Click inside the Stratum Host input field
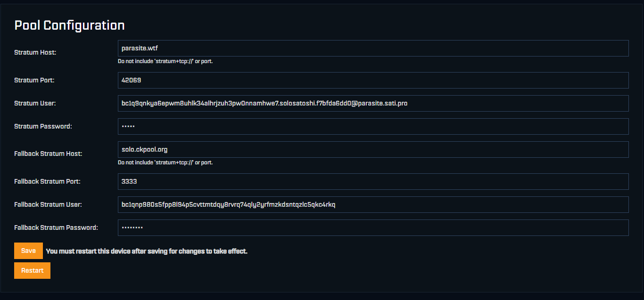The image size is (644, 300). click(x=372, y=48)
